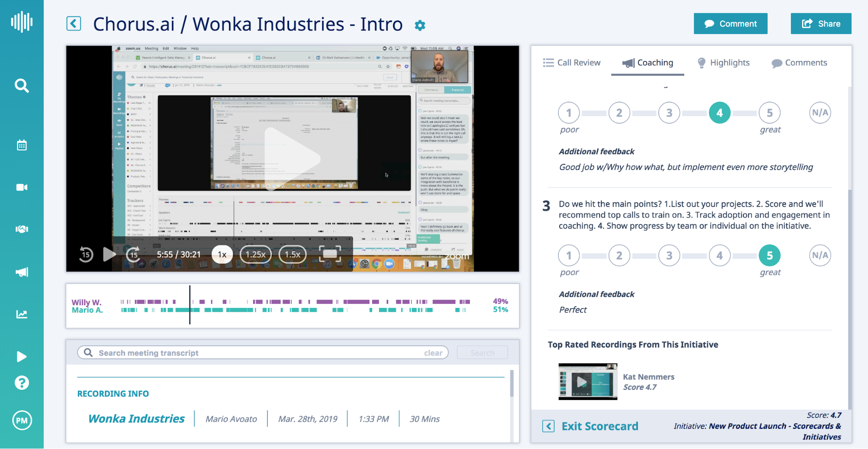Go back using the arrow beside the title
868x449 pixels.
74,23
